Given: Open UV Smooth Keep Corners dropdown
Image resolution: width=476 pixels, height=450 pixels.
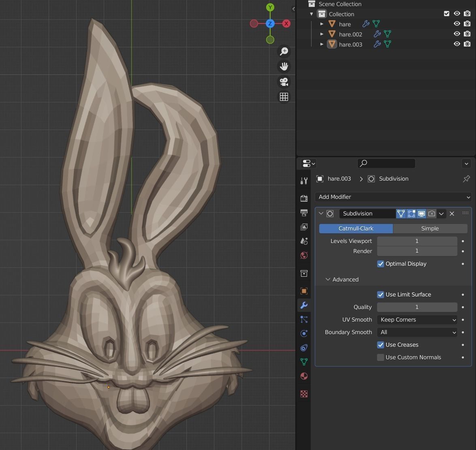Looking at the screenshot, I should [417, 320].
